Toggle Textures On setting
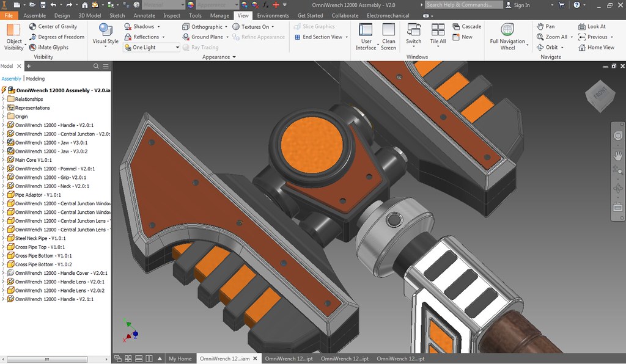This screenshot has width=626, height=364. 253,27
